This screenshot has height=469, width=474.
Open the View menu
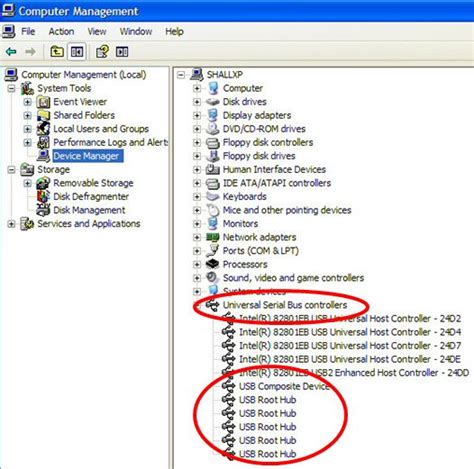pyautogui.click(x=97, y=31)
